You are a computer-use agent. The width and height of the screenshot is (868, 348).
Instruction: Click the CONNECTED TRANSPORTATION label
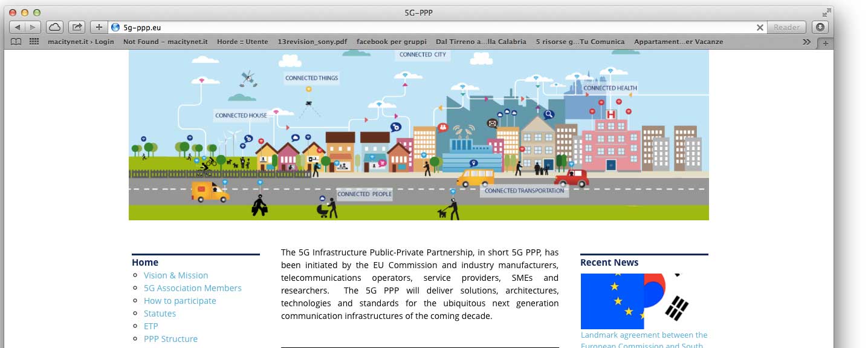pos(525,191)
